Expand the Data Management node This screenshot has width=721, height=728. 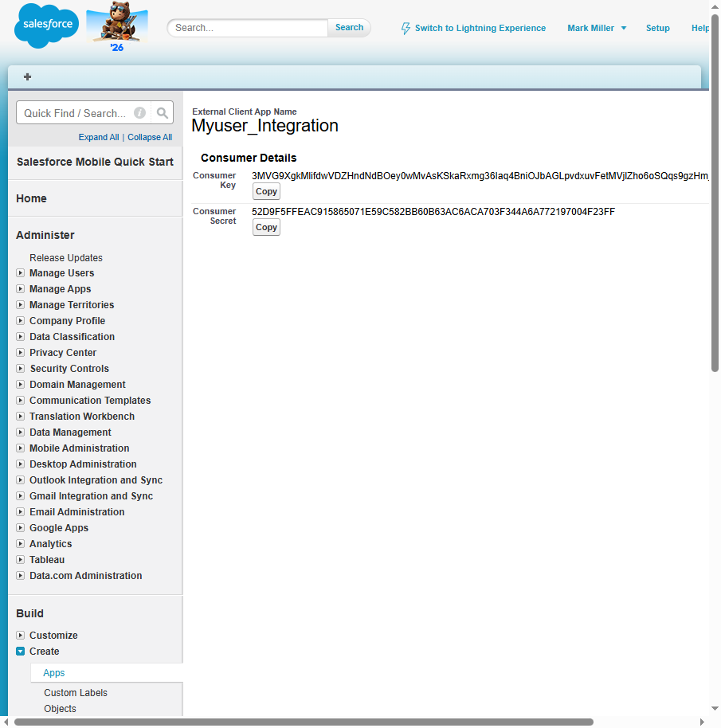[x=21, y=432]
